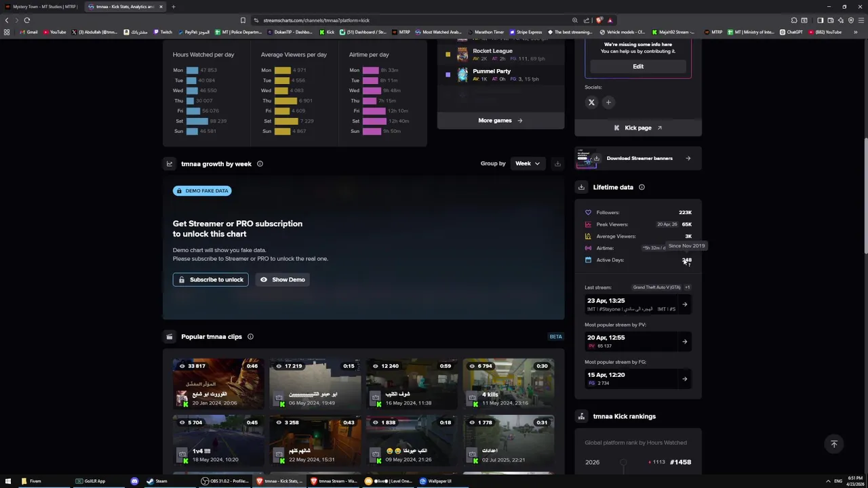The height and width of the screenshot is (488, 868).
Task: Open the Twitch bookmark
Action: (163, 32)
